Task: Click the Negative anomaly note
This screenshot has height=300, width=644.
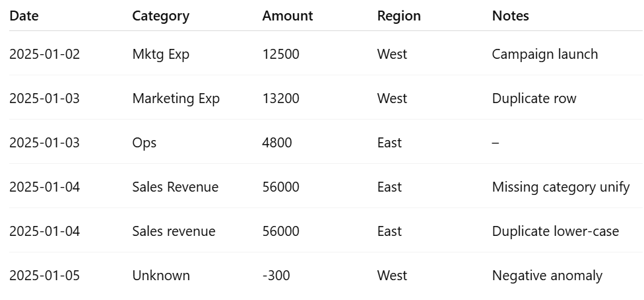Action: [546, 276]
